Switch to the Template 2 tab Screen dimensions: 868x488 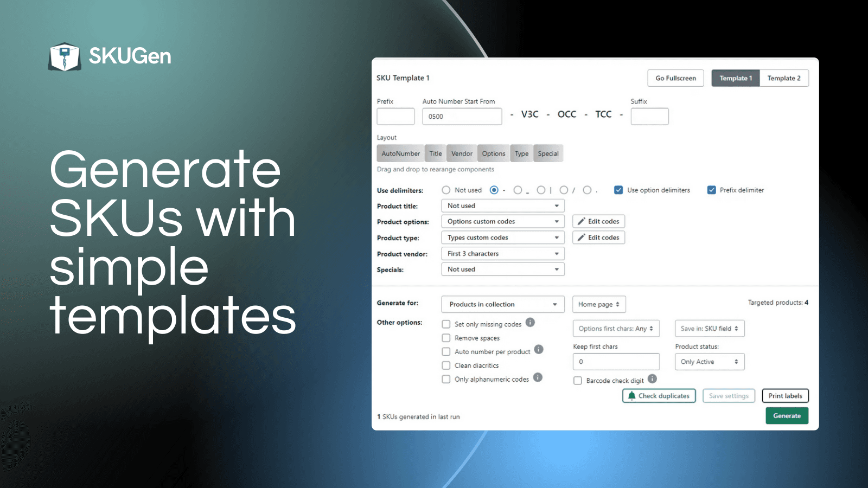pos(784,78)
